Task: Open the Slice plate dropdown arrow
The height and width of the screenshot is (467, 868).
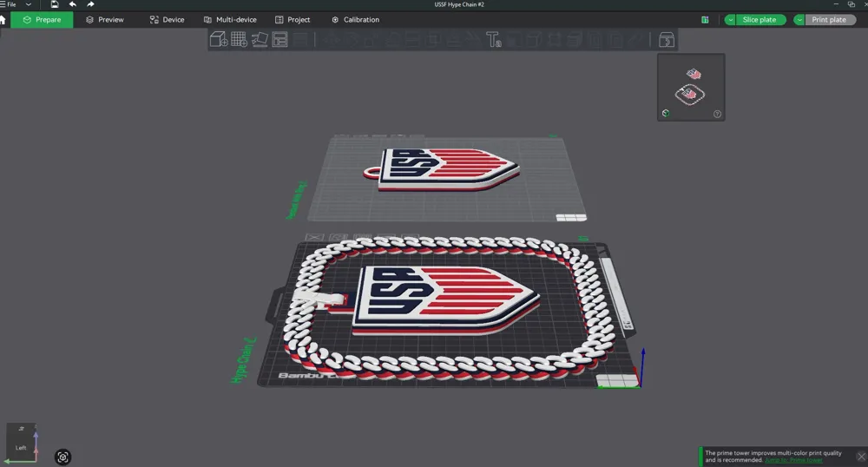Action: (x=730, y=20)
